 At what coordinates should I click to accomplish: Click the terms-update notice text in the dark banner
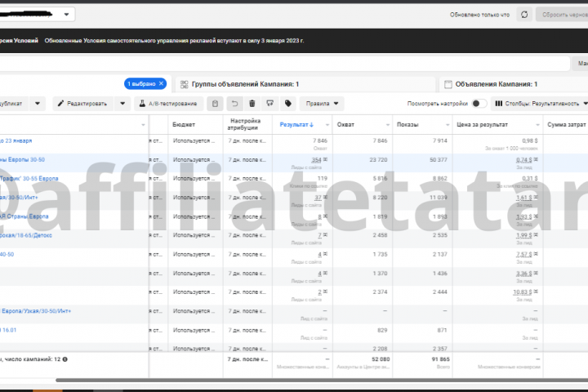click(x=174, y=41)
